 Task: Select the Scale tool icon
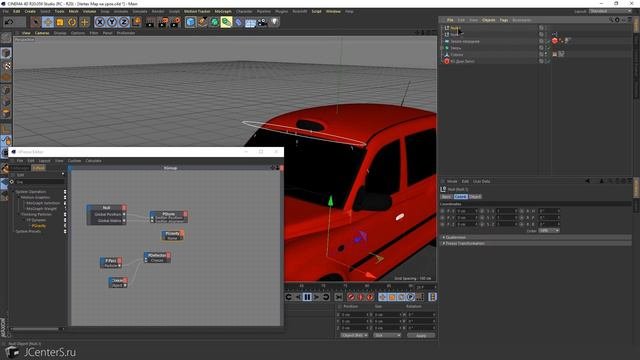tap(60, 22)
